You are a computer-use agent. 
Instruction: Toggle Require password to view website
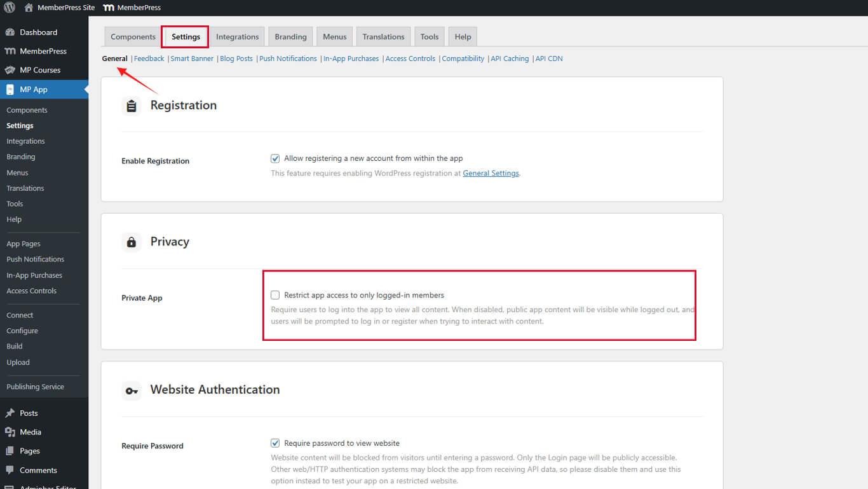coord(275,443)
